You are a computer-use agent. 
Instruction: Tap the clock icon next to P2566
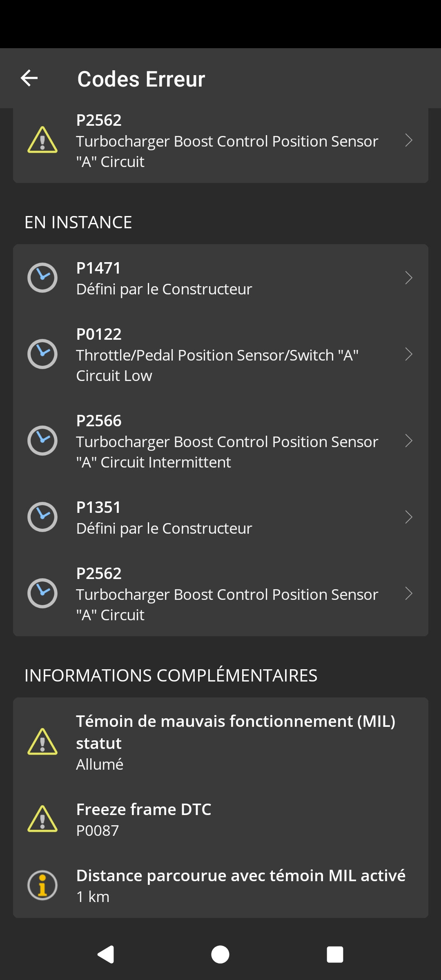pos(42,441)
